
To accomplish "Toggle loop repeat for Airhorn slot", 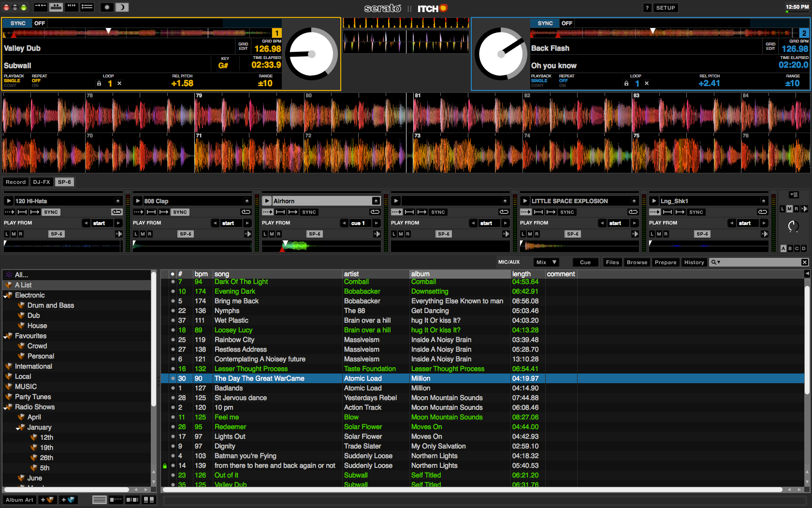I will (x=375, y=212).
